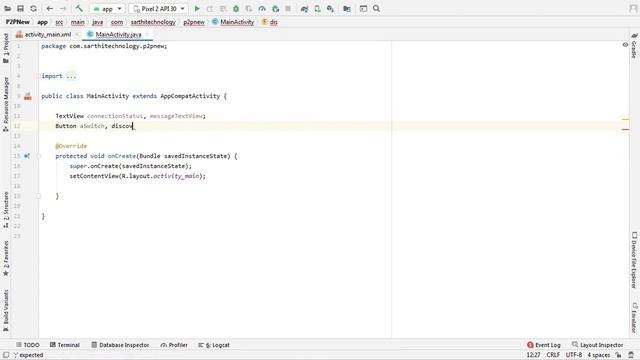
Task: Open the app run configuration dropdown
Action: pyautogui.click(x=107, y=9)
